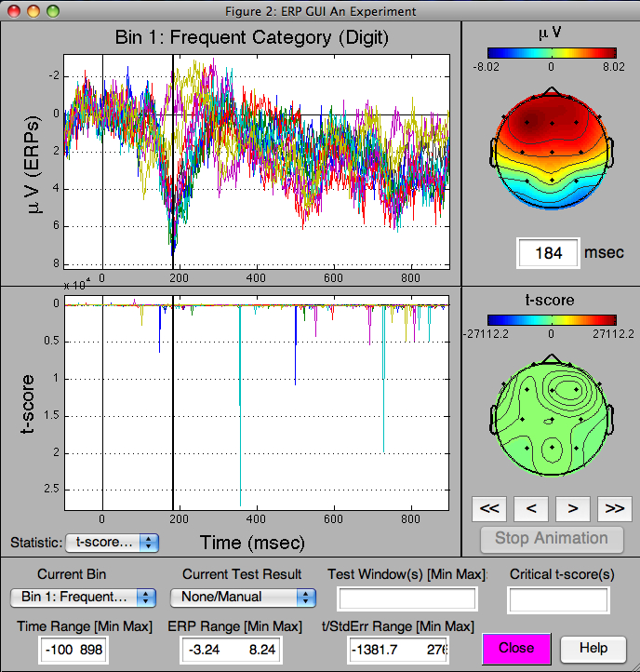Click the Critical t-score(s) field
This screenshot has height=672, width=640.
558,599
